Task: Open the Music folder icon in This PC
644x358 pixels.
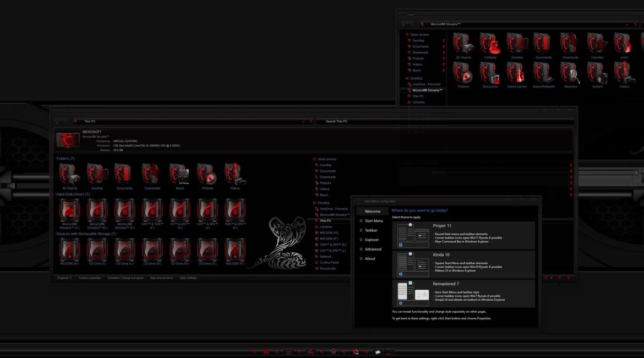Action: pyautogui.click(x=180, y=174)
